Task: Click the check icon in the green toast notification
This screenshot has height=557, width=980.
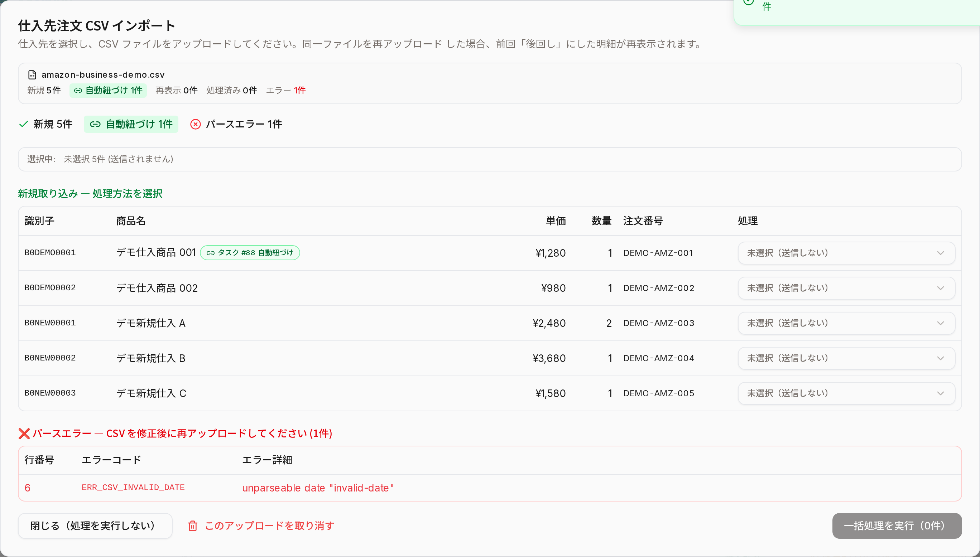Action: click(749, 2)
